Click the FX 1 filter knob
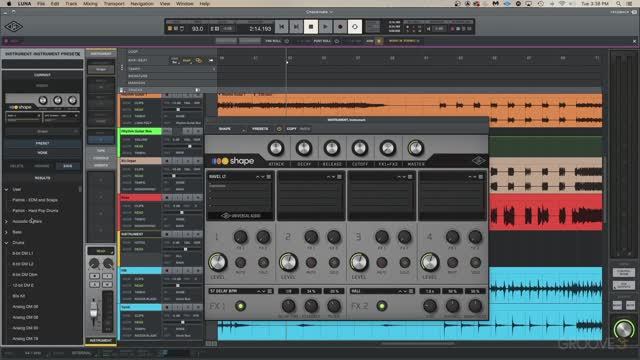The width and height of the screenshot is (640, 360). (x=334, y=306)
